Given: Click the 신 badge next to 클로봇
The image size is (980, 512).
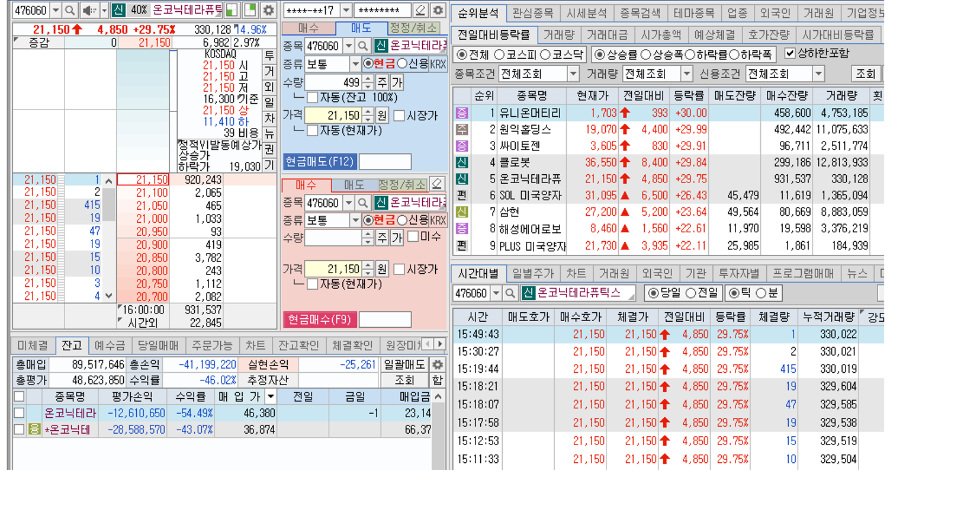Looking at the screenshot, I should click(462, 162).
